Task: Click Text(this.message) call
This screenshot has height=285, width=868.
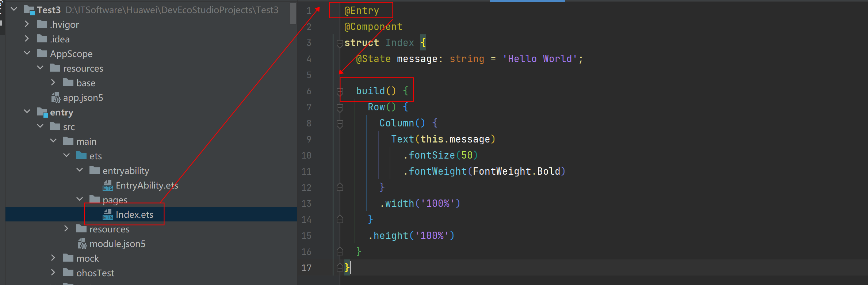Action: [443, 139]
